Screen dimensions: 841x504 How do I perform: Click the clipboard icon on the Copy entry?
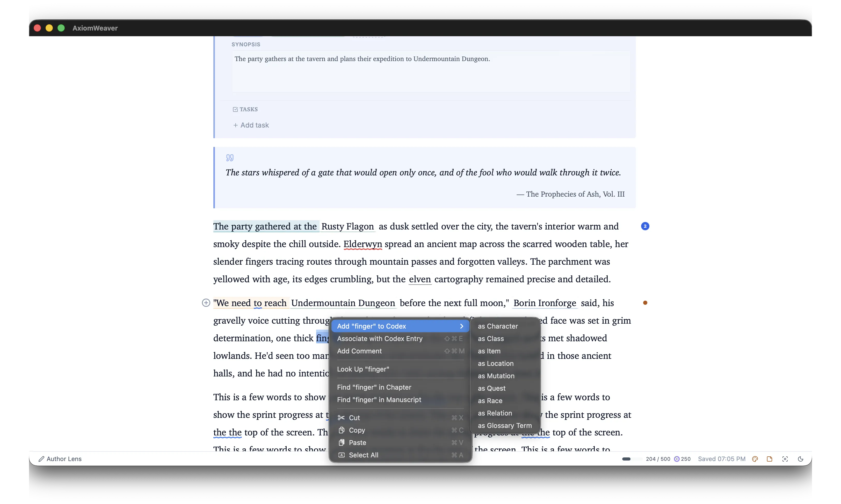click(342, 430)
